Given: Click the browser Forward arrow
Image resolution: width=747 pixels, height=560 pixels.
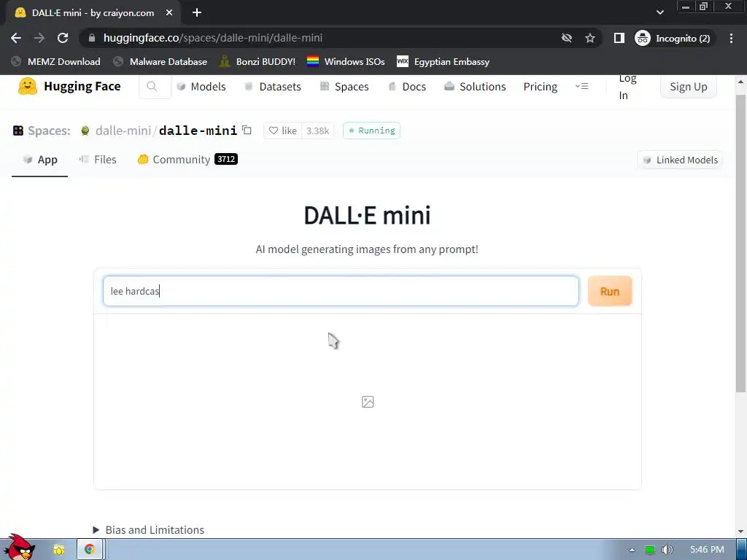Looking at the screenshot, I should click(x=39, y=38).
